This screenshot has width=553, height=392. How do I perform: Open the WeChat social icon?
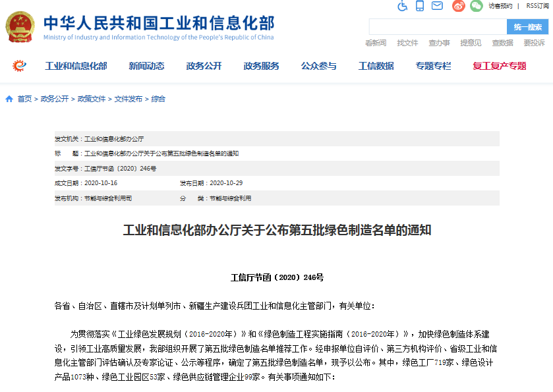click(x=476, y=6)
